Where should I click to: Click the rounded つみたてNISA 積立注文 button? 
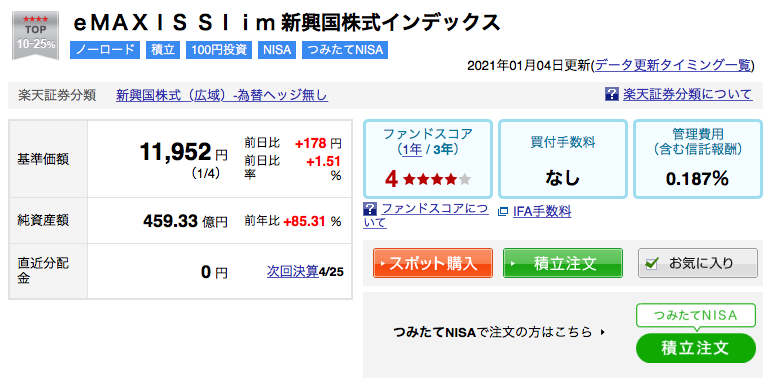click(696, 348)
